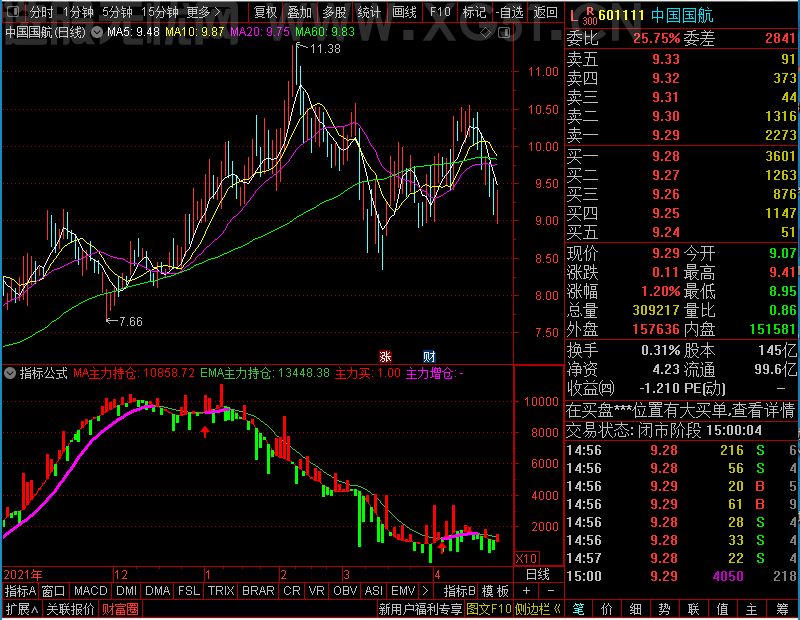The height and width of the screenshot is (620, 800).
Task: Open the 复权 adjustment option
Action: click(265, 12)
